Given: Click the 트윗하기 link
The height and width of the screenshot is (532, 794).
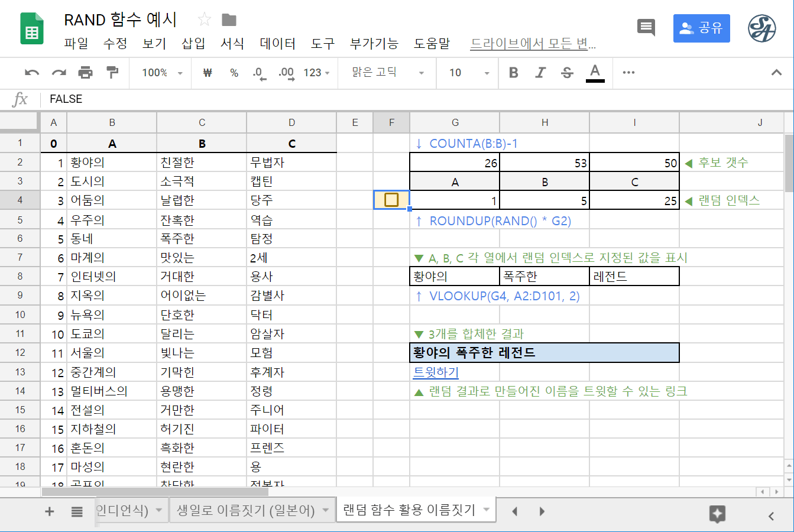Looking at the screenshot, I should point(436,372).
